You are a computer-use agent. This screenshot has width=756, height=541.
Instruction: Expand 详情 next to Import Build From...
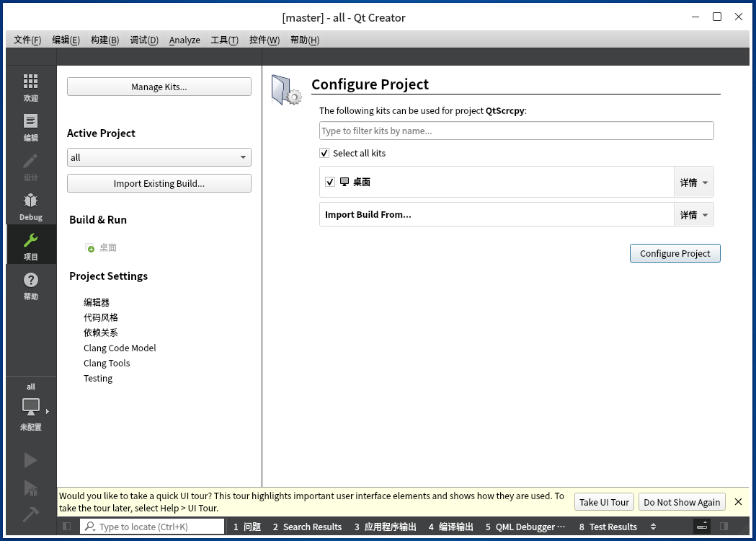pos(693,214)
